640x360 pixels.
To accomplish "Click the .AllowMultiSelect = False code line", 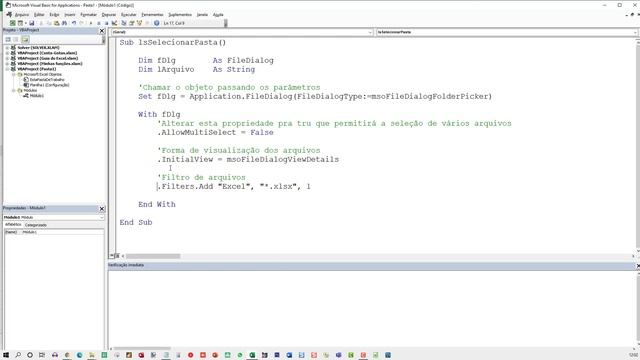I will click(x=215, y=132).
